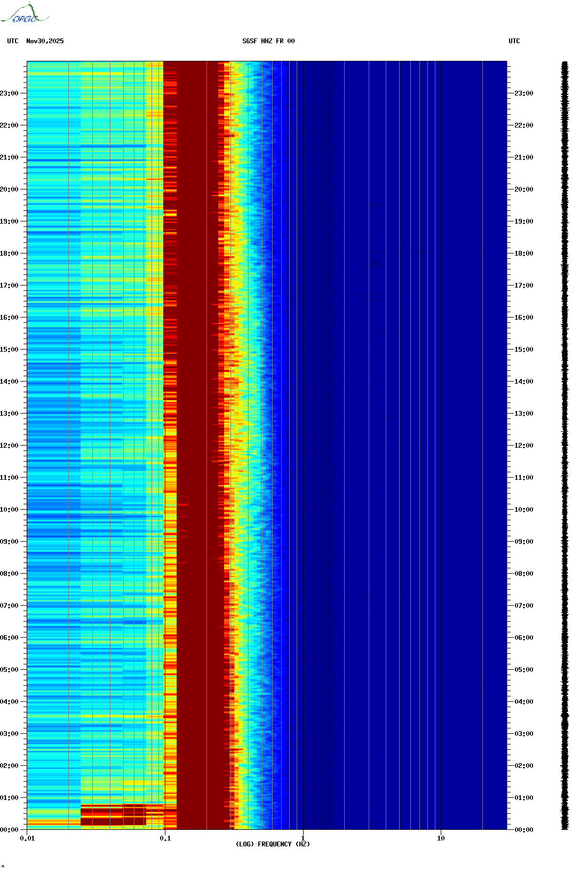588x872 pixels.
Task: Click the Nov30,2025 date label
Action: pyautogui.click(x=45, y=41)
